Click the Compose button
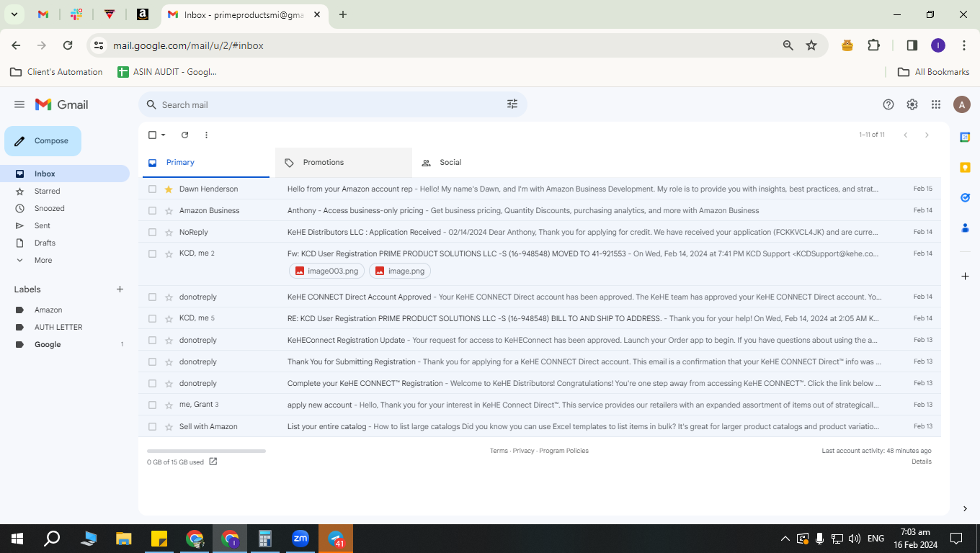Viewport: 980px width, 553px height. coord(43,141)
